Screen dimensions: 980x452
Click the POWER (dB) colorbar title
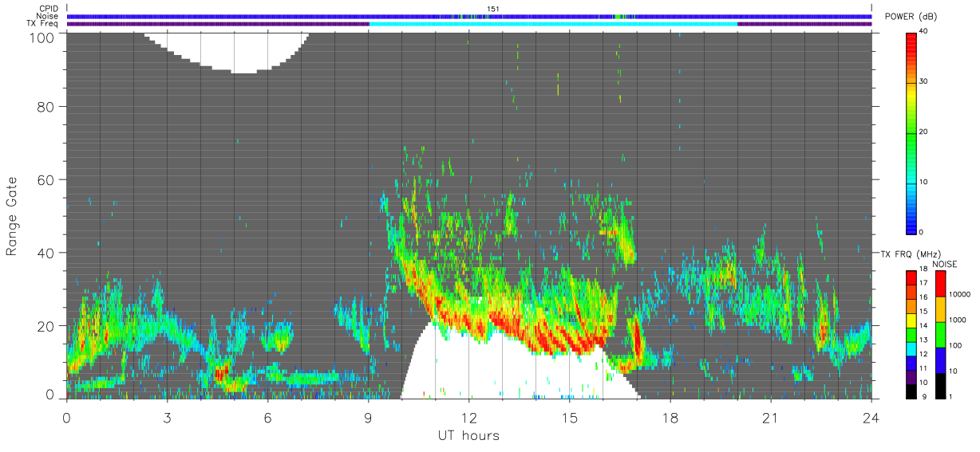tap(911, 17)
